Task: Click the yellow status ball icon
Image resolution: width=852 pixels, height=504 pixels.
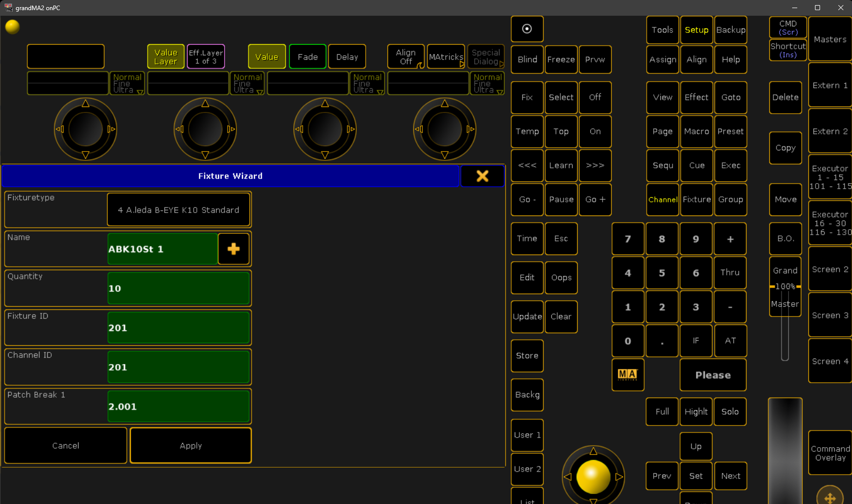Action: [x=12, y=26]
